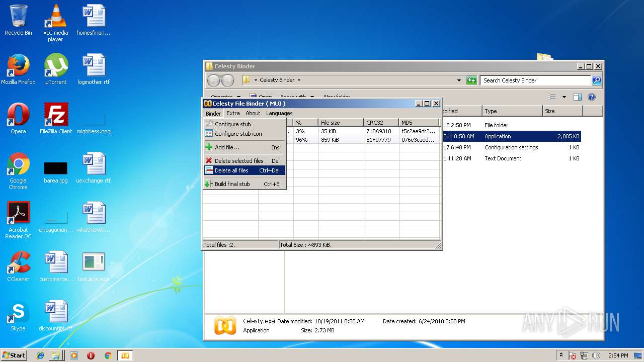Launch µTorrent desktop shortcut

[x=56, y=69]
